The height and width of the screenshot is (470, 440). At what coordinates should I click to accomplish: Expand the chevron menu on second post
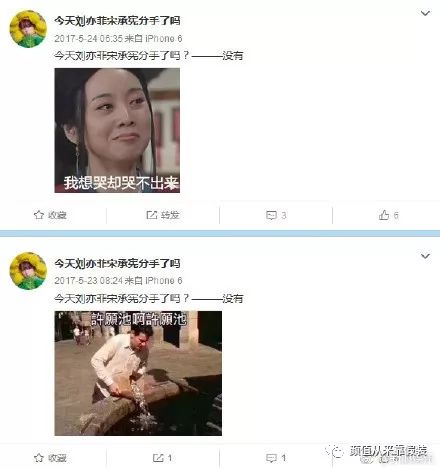coord(425,256)
